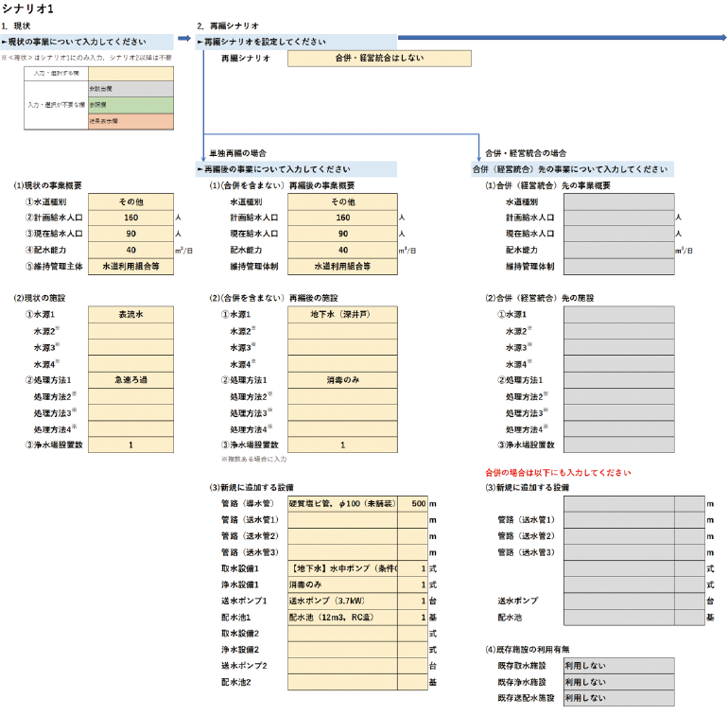
Task: Select 再編後 水源1 cell 地下水(深井戸)
Action: (342, 314)
